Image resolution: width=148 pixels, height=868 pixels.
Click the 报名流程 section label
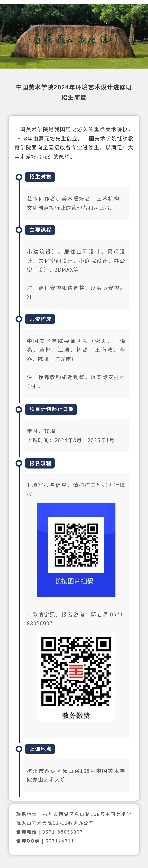(x=40, y=463)
